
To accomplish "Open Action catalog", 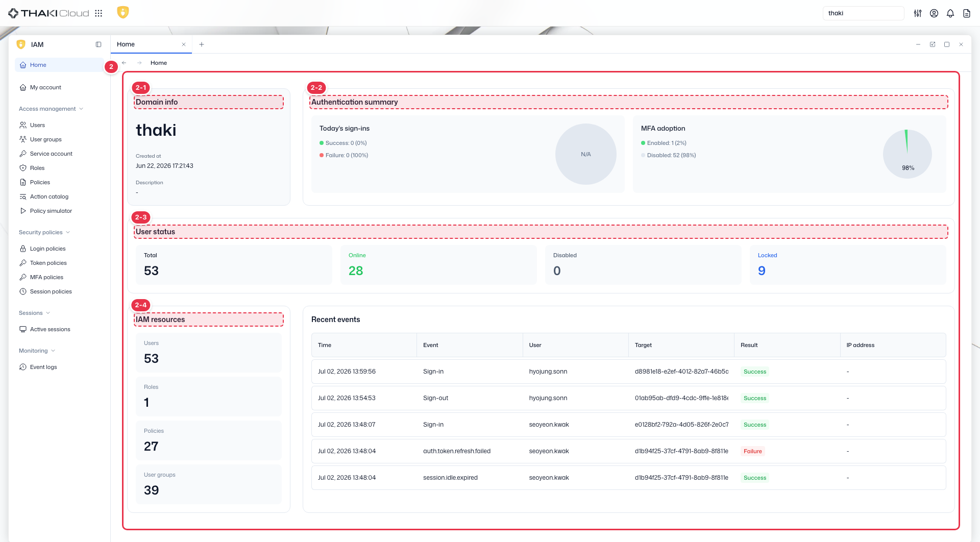I will point(59,196).
